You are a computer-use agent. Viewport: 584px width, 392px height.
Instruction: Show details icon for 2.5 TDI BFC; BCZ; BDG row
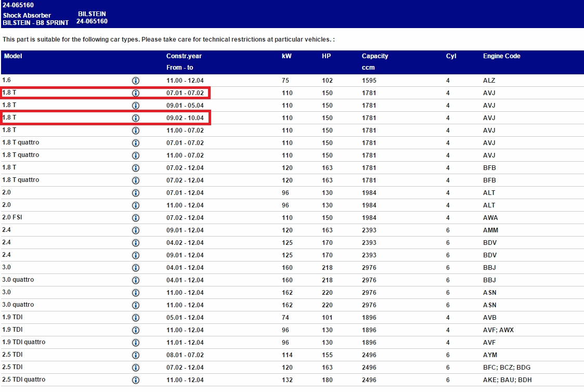coord(136,368)
